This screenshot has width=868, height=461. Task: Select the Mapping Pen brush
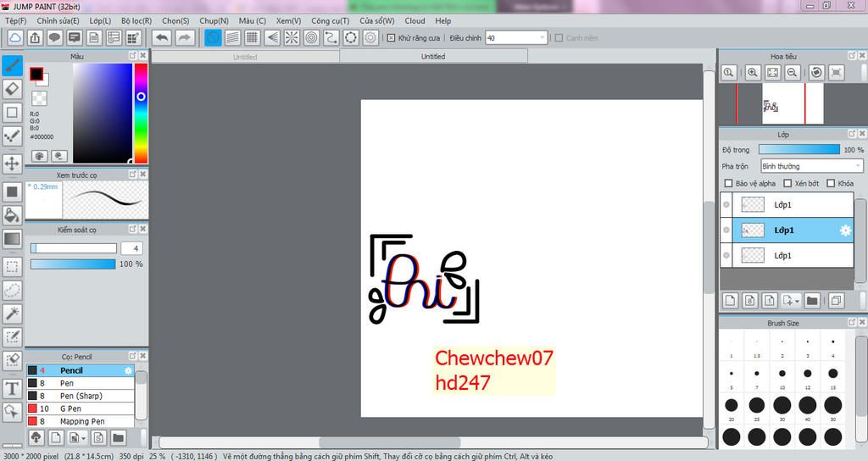pos(81,421)
